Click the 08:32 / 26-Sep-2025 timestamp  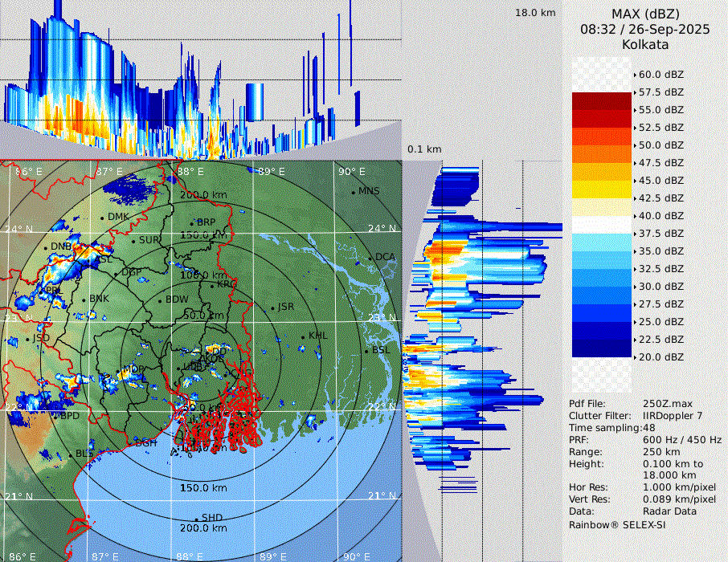[645, 30]
